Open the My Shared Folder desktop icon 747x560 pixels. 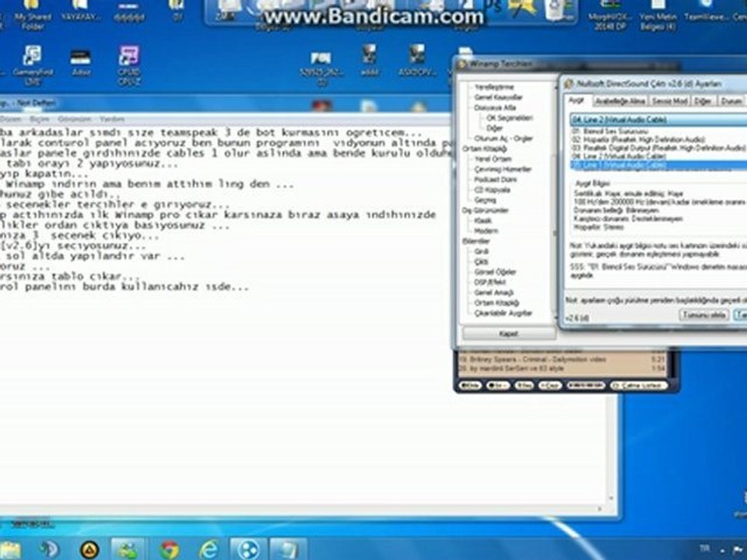coord(33,16)
